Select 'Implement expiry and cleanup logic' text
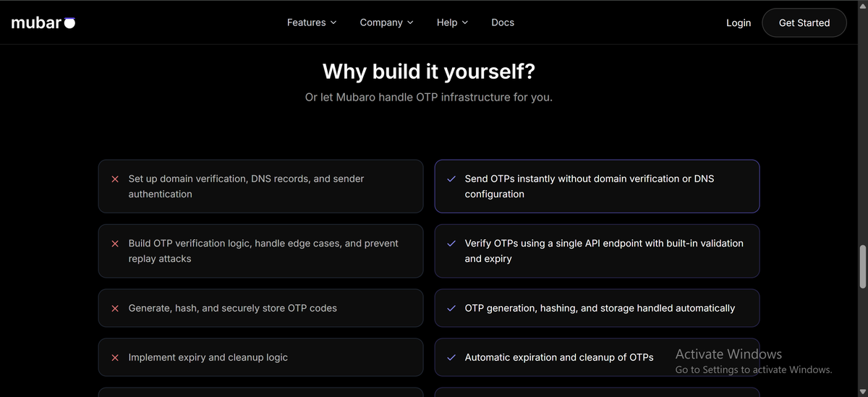Image resolution: width=868 pixels, height=397 pixels. (208, 357)
